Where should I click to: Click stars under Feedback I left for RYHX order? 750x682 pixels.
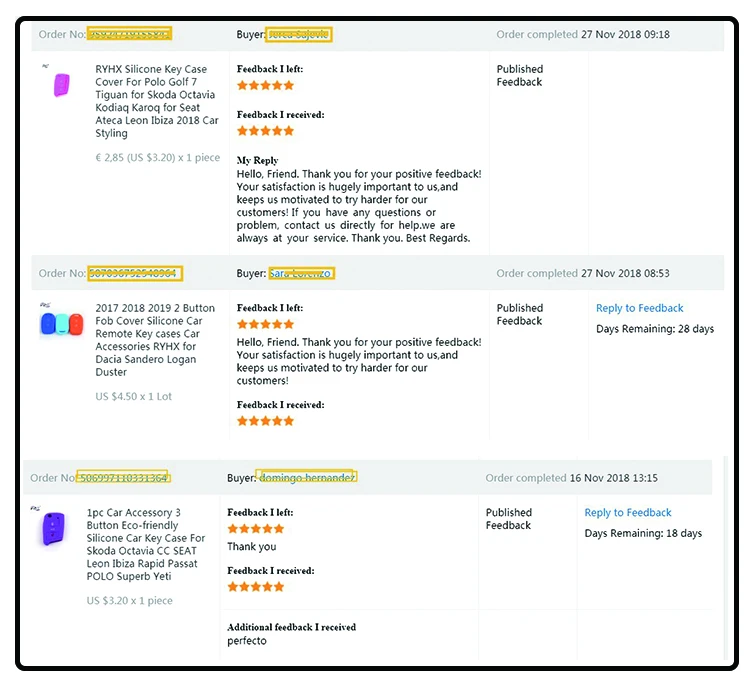tap(265, 86)
